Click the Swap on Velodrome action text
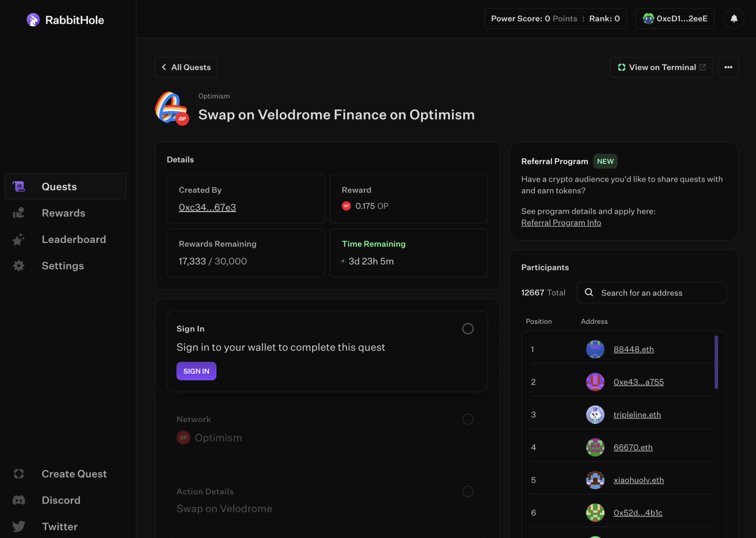The width and height of the screenshot is (756, 538). pyautogui.click(x=224, y=509)
